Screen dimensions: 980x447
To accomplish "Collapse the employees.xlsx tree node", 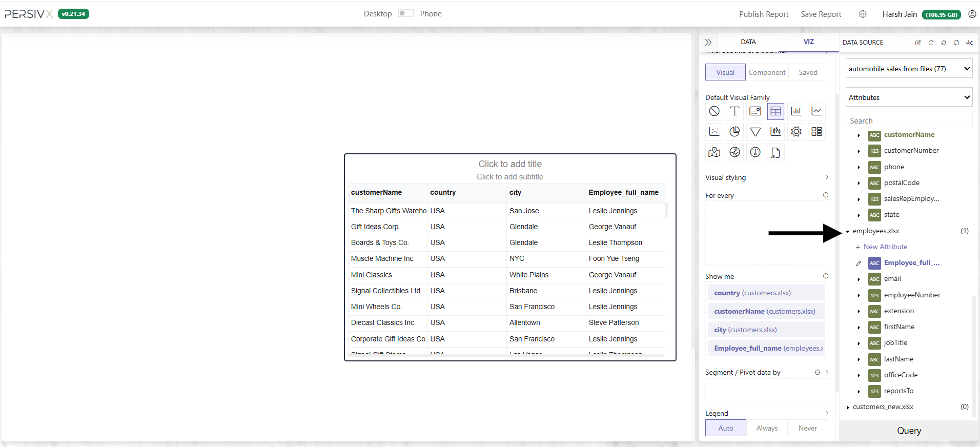I will point(848,231).
